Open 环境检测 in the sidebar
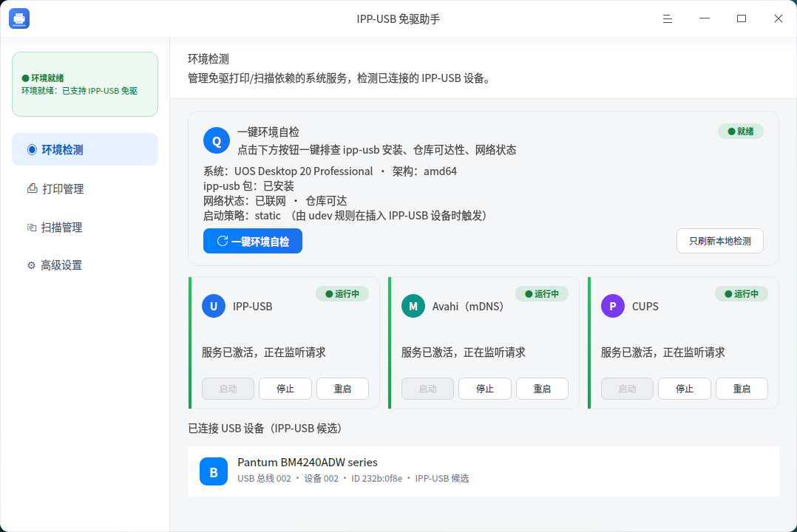Screen dimensions: 797x532 point(85,149)
